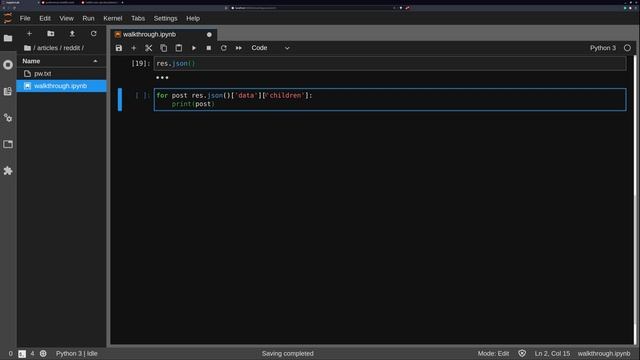Open the Help menu
Screen dimensions: 640x360
tap(193, 18)
